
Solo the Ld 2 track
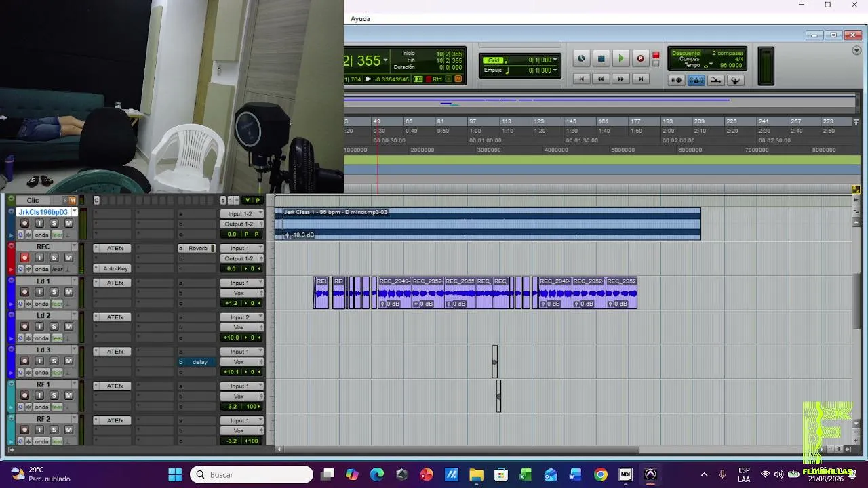click(54, 327)
